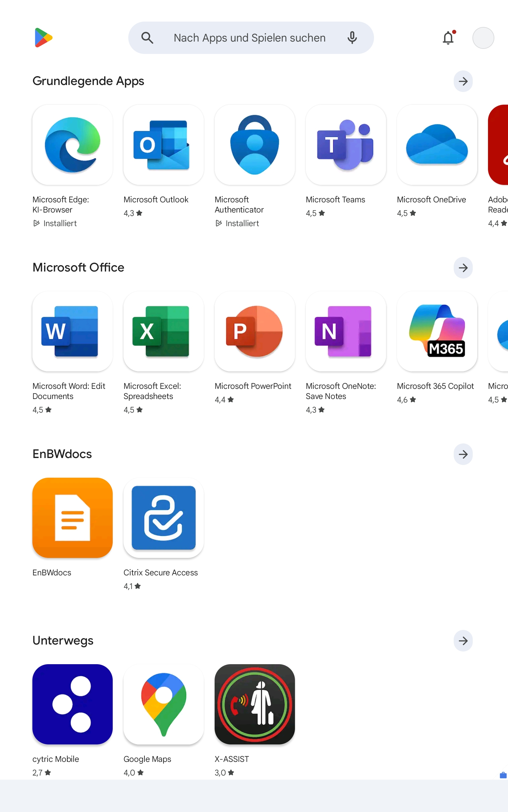Expand the EnBWdocs section arrow
This screenshot has width=508, height=812.
pyautogui.click(x=463, y=454)
